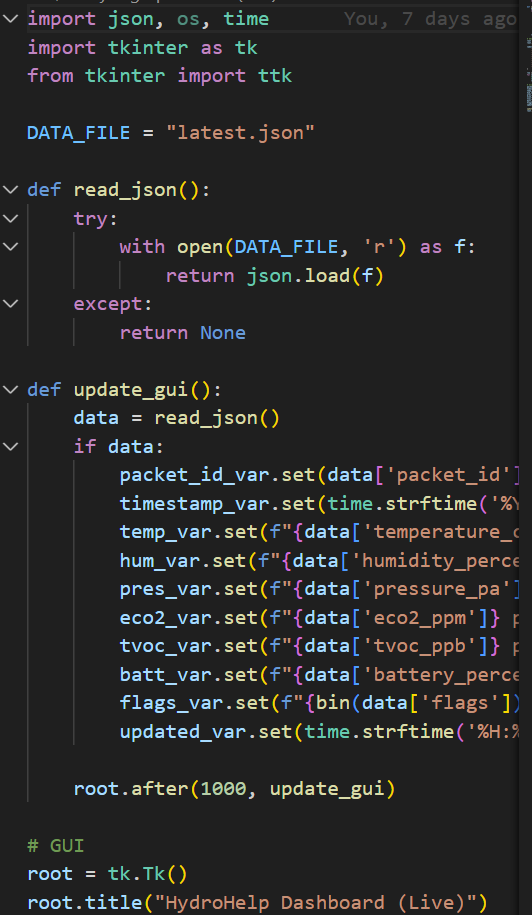Click the "latest.json" string literal
The height and width of the screenshot is (915, 532).
tap(240, 133)
